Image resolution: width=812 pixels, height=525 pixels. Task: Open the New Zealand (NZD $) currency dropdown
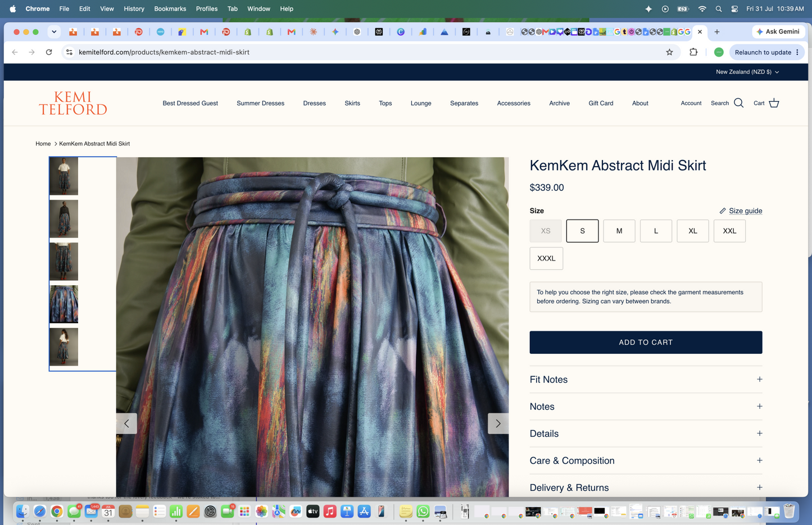click(x=747, y=72)
